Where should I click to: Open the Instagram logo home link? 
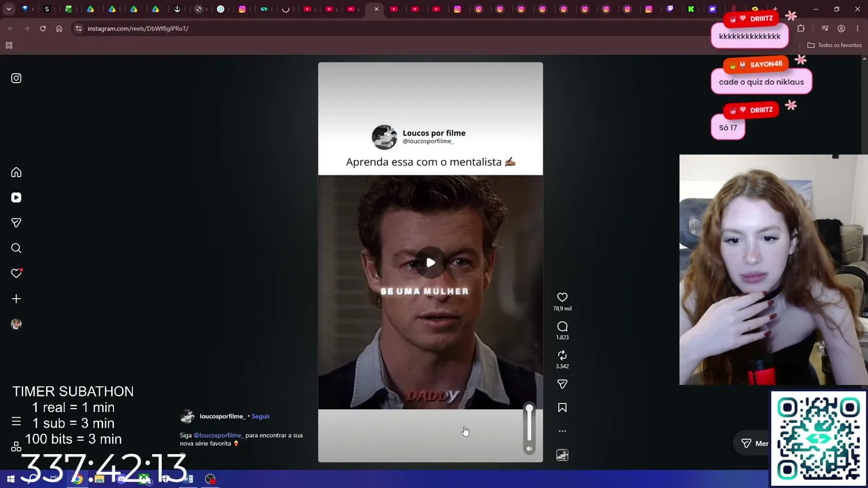pyautogui.click(x=16, y=79)
